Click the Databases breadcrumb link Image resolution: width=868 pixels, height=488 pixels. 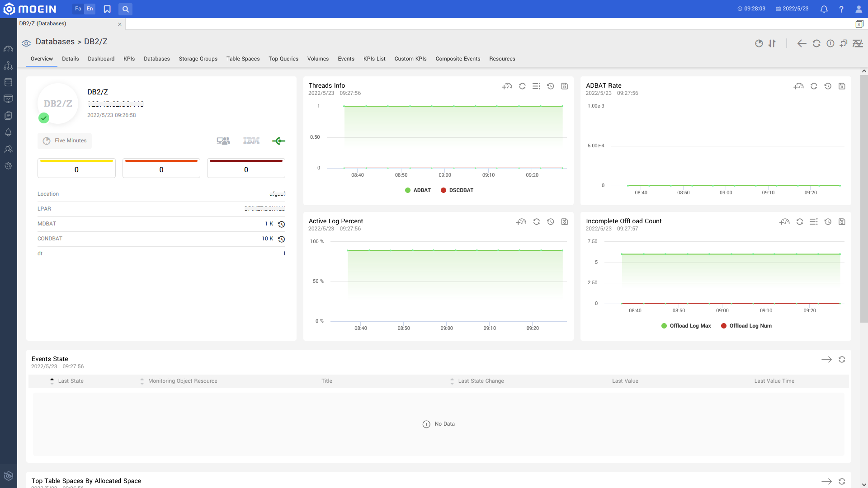[55, 42]
